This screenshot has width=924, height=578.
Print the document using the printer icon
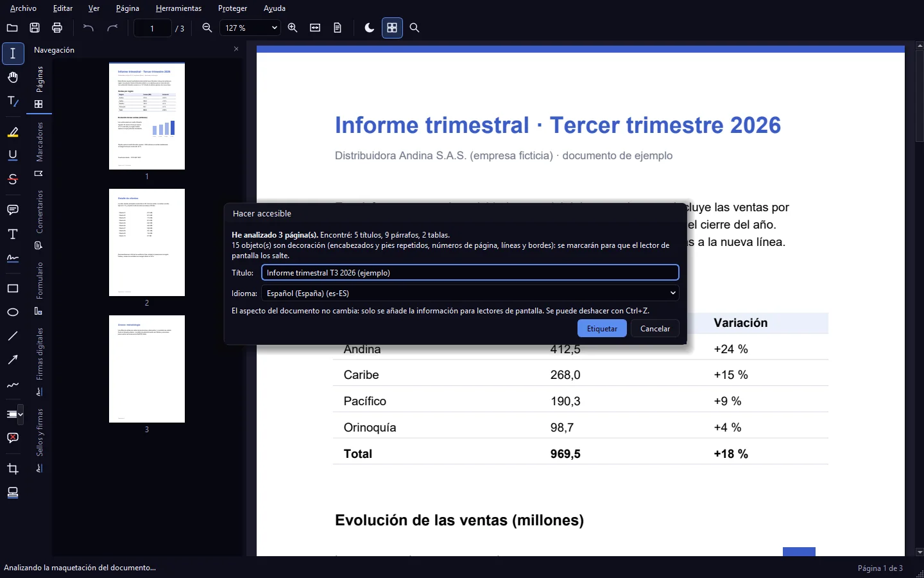click(57, 28)
